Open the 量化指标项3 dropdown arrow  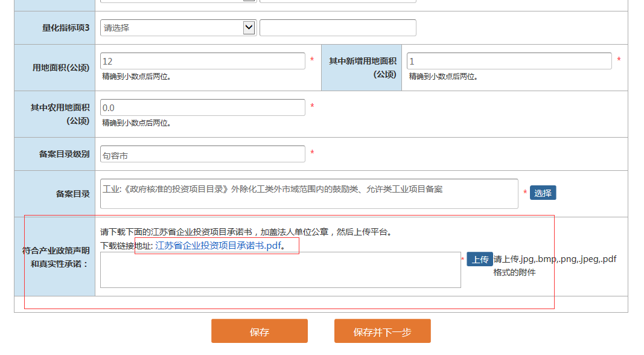pyautogui.click(x=249, y=28)
